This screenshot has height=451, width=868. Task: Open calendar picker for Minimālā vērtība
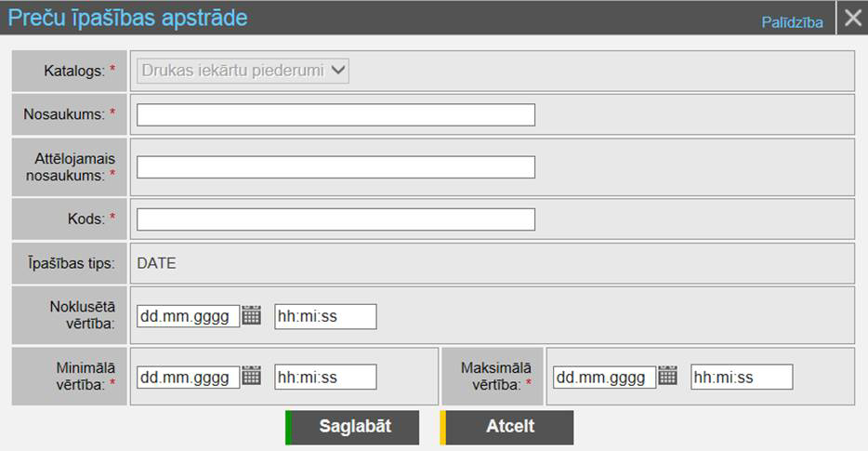coord(251,376)
